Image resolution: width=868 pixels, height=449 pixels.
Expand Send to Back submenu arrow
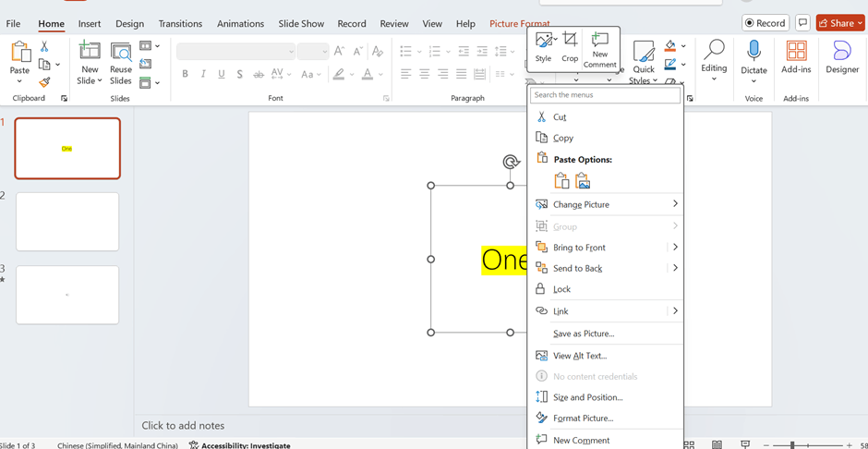click(675, 268)
